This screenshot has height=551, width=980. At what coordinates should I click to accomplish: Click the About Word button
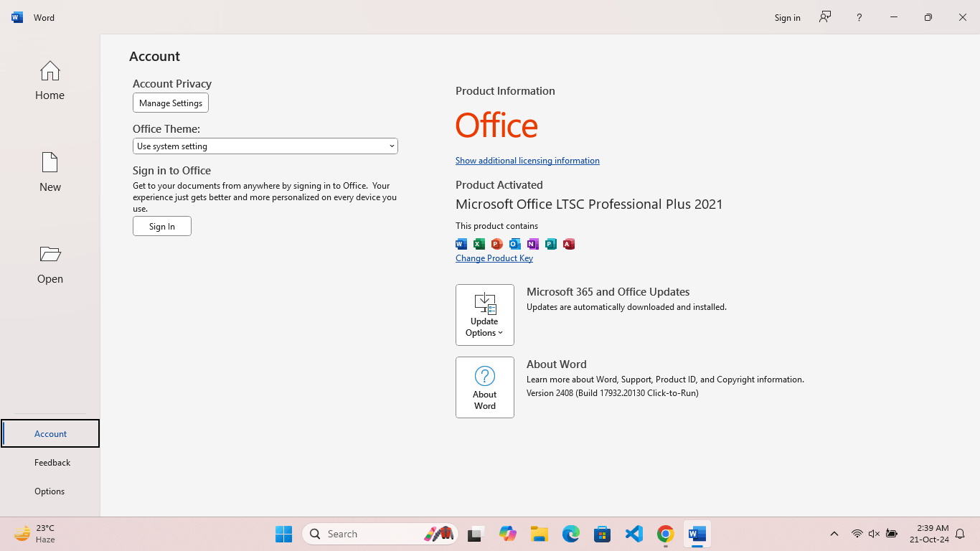tap(485, 387)
